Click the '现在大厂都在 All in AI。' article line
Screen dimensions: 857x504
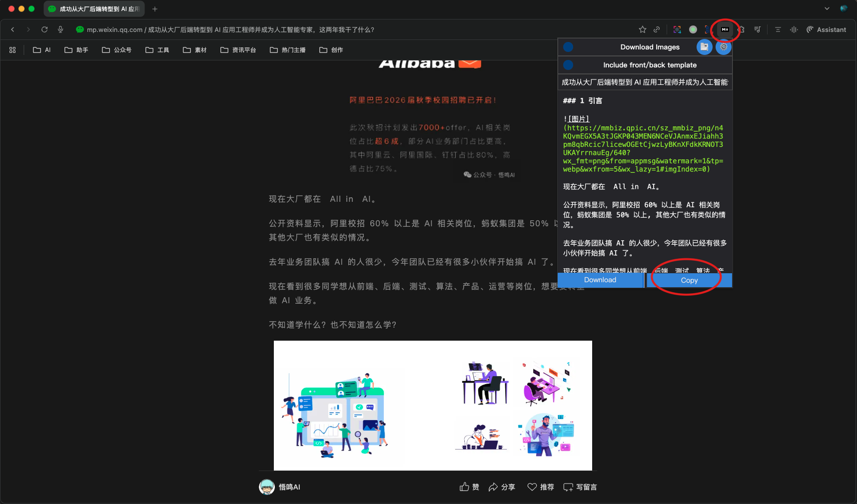(x=322, y=199)
